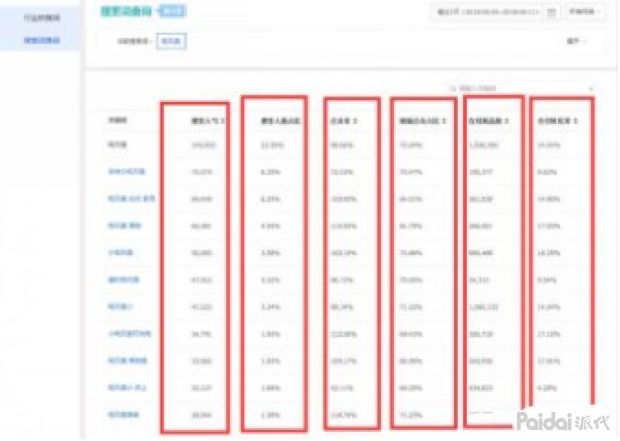This screenshot has height=441, width=620.
Task: Open keyword link in the 3.32% row
Action: [123, 280]
